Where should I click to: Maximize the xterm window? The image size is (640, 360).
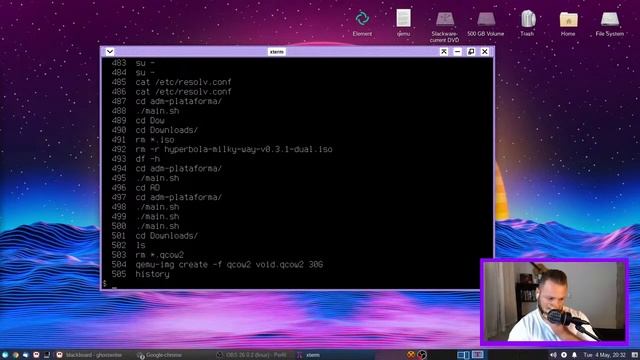click(x=471, y=52)
